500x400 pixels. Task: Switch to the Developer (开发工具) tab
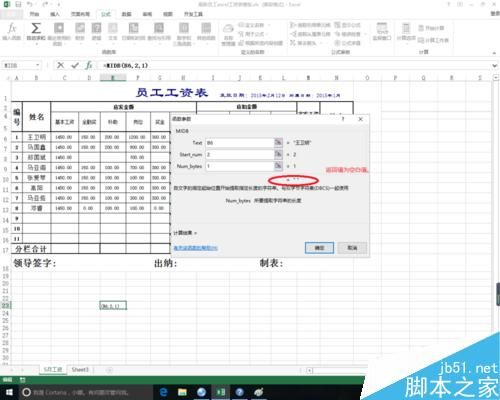click(193, 14)
